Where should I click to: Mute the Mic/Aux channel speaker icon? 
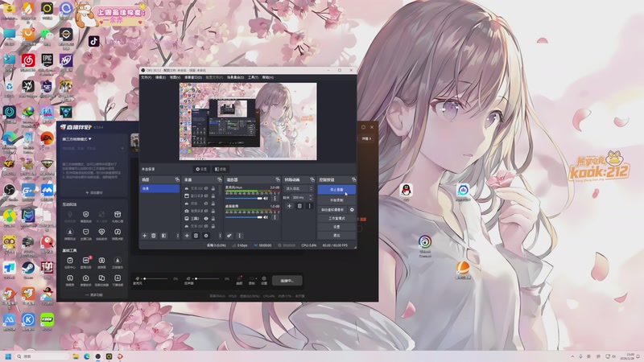pyautogui.click(x=266, y=198)
